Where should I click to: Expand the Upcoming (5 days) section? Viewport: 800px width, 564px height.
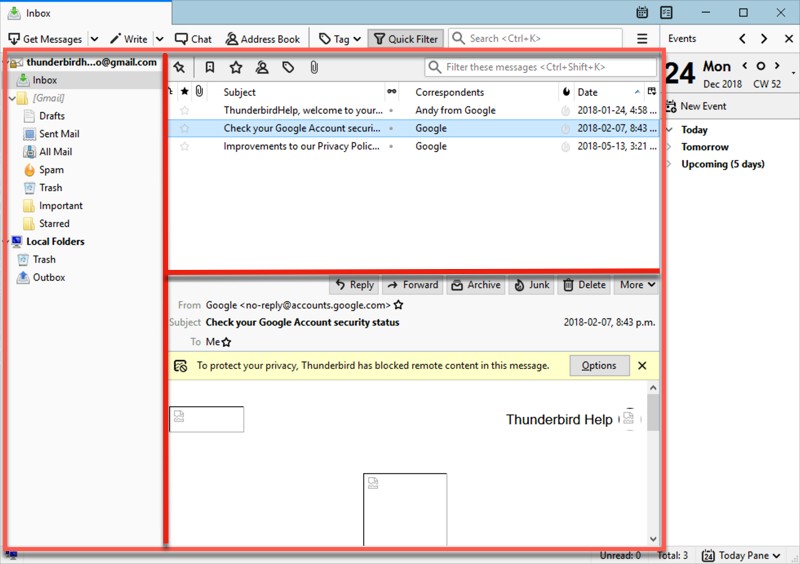coord(668,164)
